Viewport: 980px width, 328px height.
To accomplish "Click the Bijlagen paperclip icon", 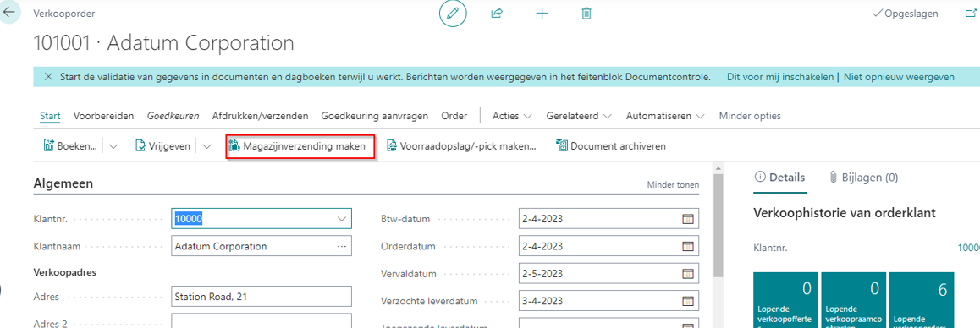I will 833,178.
